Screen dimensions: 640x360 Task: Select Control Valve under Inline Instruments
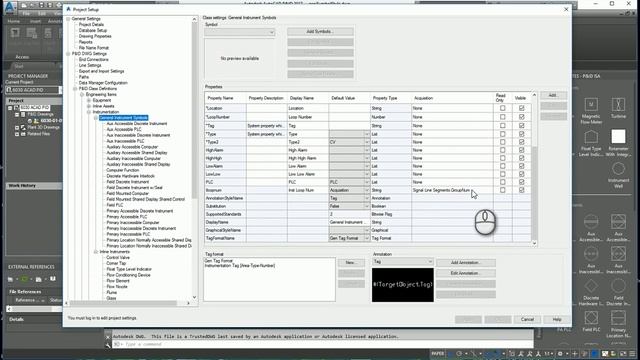[x=118, y=258]
